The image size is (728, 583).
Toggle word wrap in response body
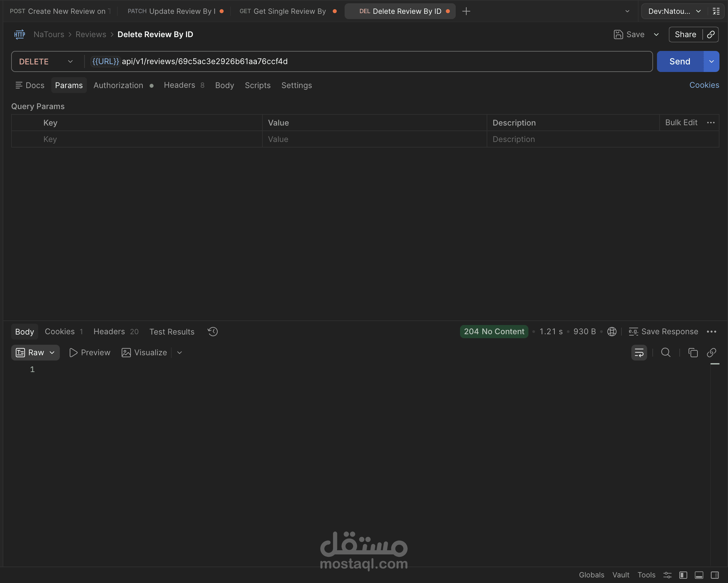[x=639, y=353]
